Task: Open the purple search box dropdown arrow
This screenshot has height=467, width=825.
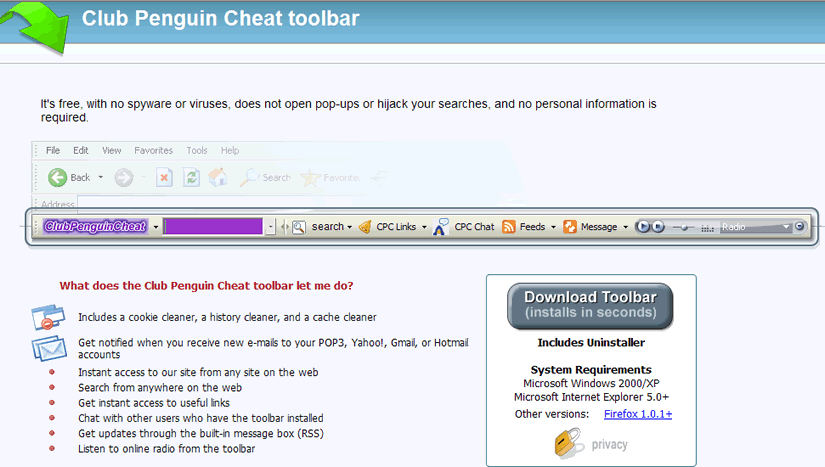Action: click(x=270, y=227)
